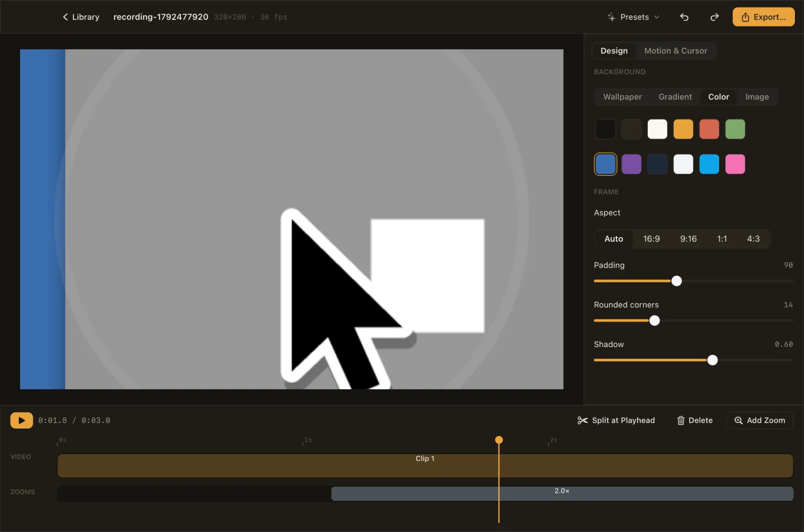Switch to the Design tab
804x532 pixels.
[x=614, y=51]
